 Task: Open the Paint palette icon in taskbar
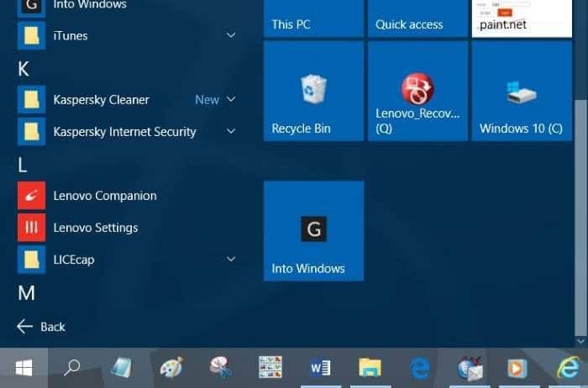pyautogui.click(x=171, y=367)
